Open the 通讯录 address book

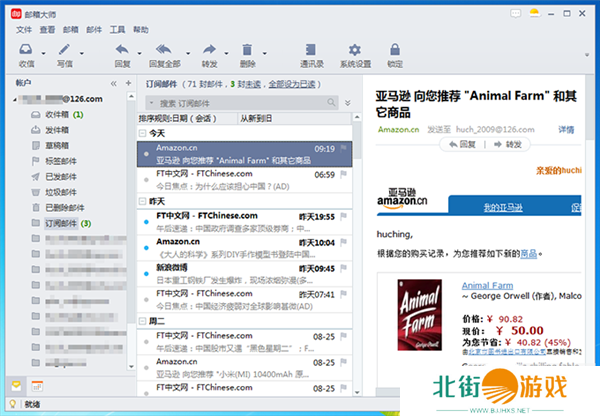click(310, 50)
